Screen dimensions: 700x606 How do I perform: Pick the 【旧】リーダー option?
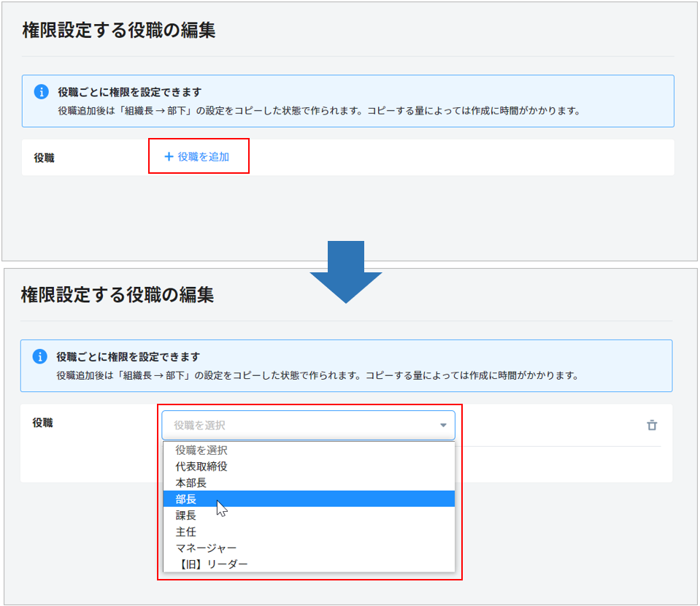[211, 564]
